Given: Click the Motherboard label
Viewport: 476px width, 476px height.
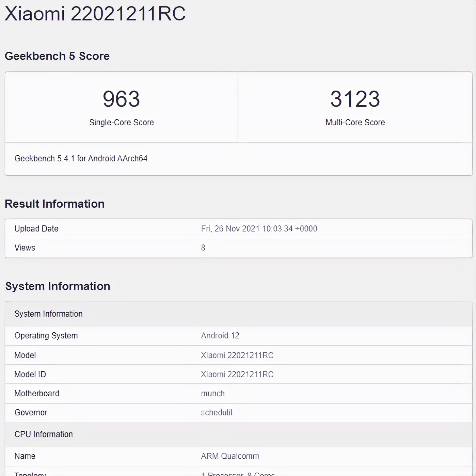Looking at the screenshot, I should pyautogui.click(x=37, y=393).
